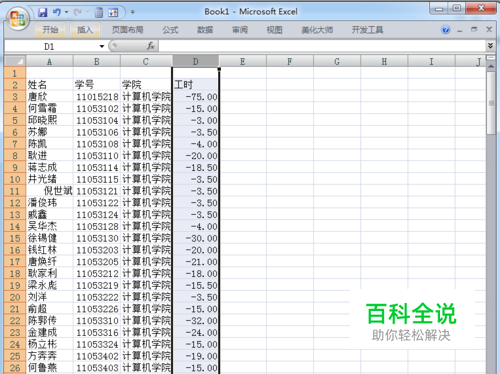The height and width of the screenshot is (374, 500).
Task: Expand the Name Box dropdown arrow
Action: [102, 46]
